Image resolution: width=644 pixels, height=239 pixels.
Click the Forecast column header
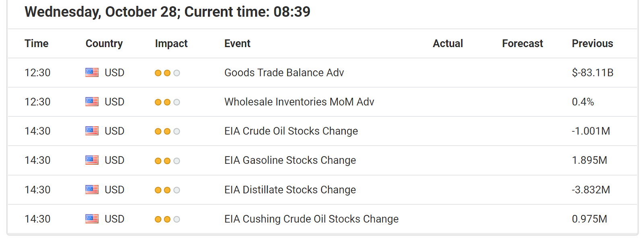[522, 43]
